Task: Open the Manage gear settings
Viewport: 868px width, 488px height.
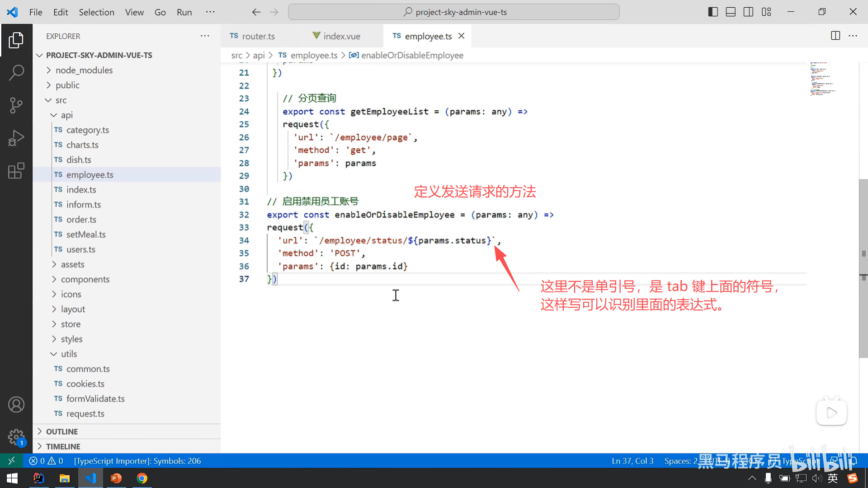Action: pyautogui.click(x=16, y=437)
